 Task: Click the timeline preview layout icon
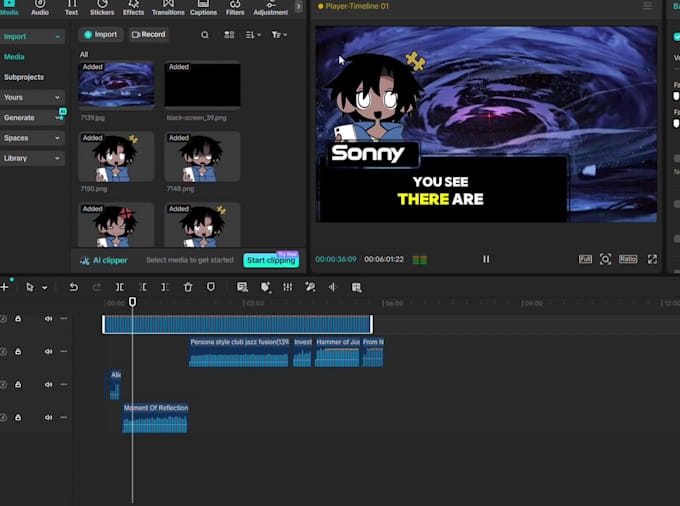coord(356,287)
